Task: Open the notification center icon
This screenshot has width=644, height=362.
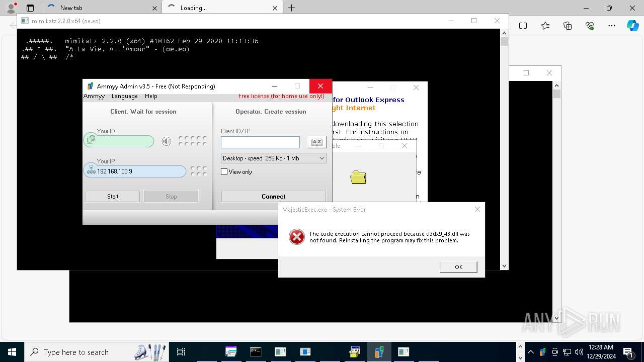Action: tap(628, 352)
